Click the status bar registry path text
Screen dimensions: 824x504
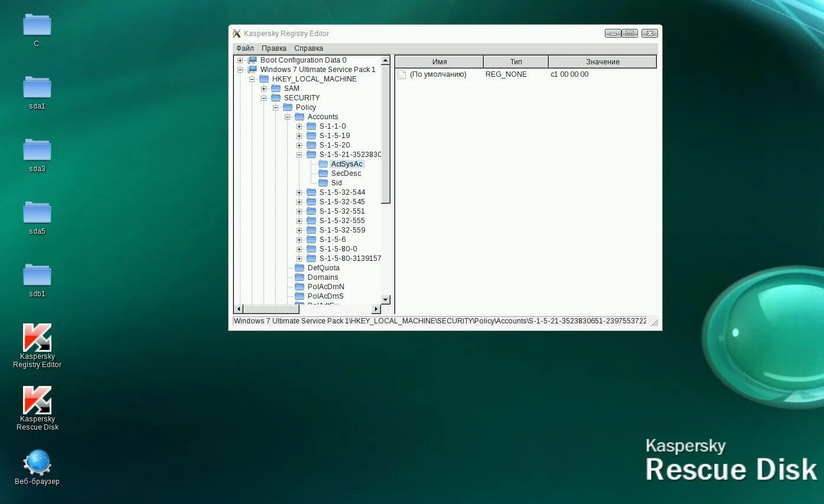click(440, 321)
